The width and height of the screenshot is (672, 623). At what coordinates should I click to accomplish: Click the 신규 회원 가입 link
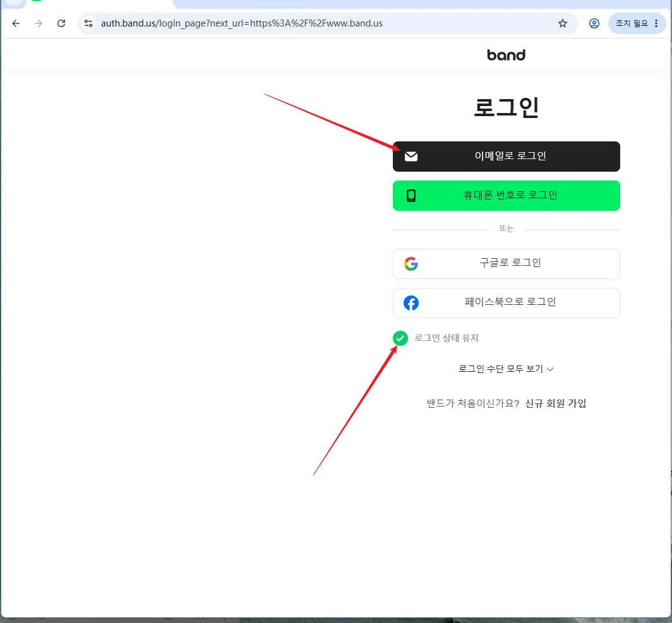tap(555, 403)
